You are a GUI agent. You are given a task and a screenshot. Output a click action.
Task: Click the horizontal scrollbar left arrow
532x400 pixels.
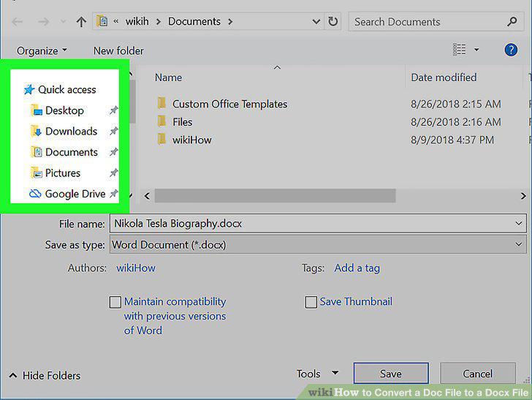[147, 196]
